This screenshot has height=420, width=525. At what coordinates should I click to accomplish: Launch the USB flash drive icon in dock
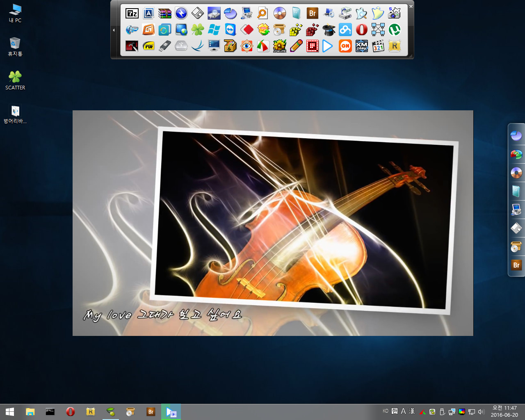point(165,46)
